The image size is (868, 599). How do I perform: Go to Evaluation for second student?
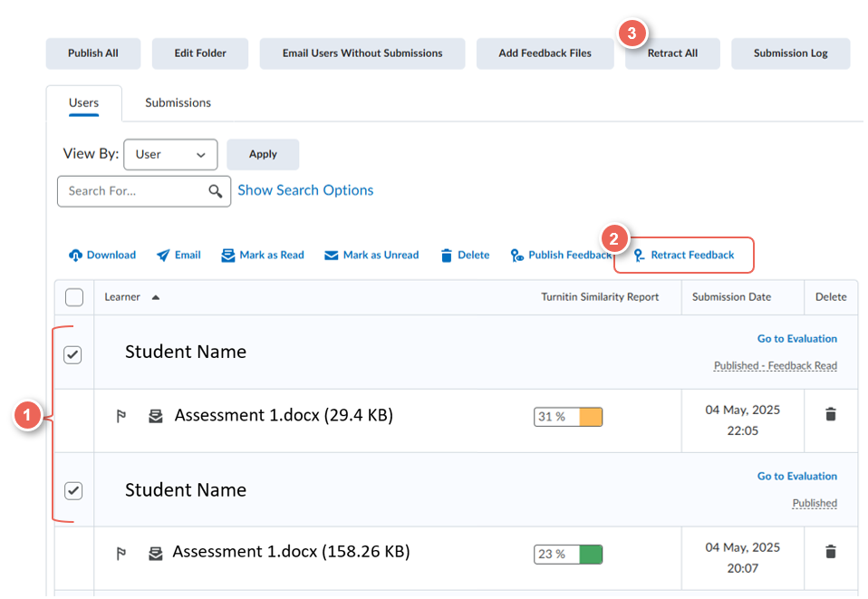pyautogui.click(x=797, y=476)
